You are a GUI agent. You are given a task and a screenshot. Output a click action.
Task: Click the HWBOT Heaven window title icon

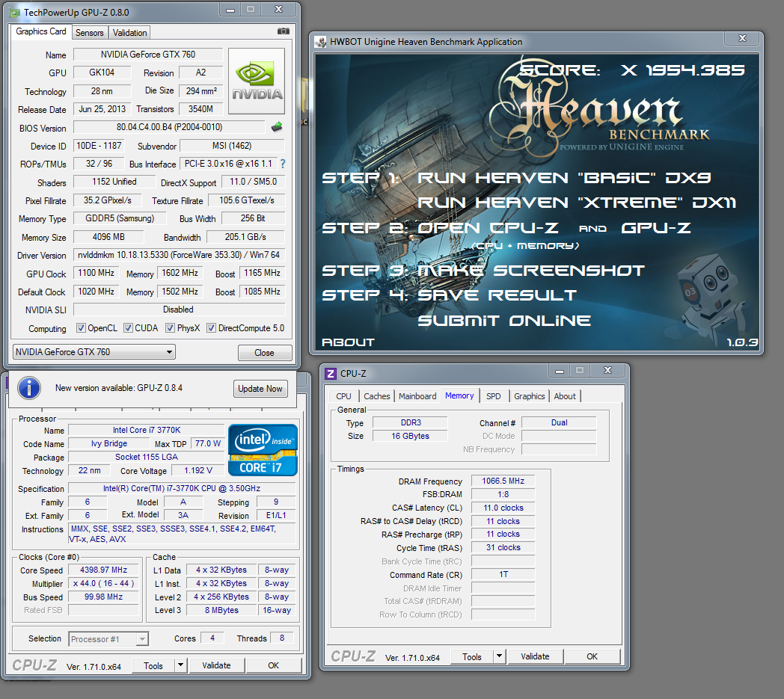320,42
